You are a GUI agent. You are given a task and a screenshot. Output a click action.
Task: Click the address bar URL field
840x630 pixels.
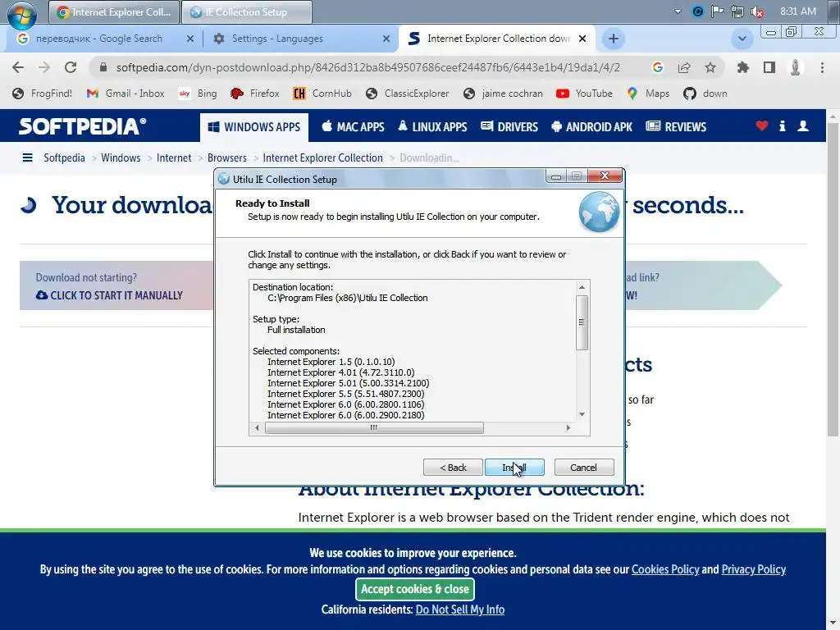point(368,67)
